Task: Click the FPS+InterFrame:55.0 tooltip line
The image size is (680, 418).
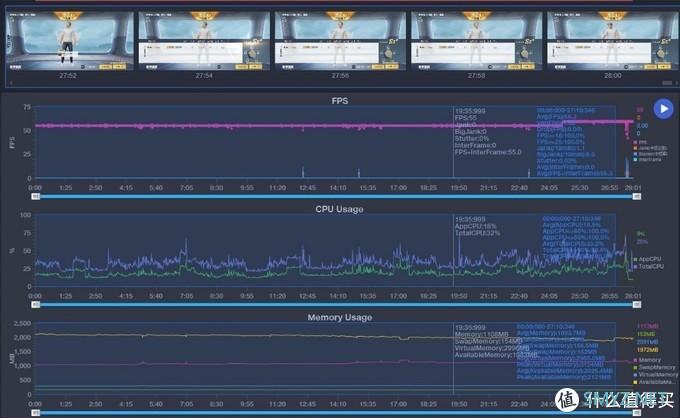Action: click(488, 152)
